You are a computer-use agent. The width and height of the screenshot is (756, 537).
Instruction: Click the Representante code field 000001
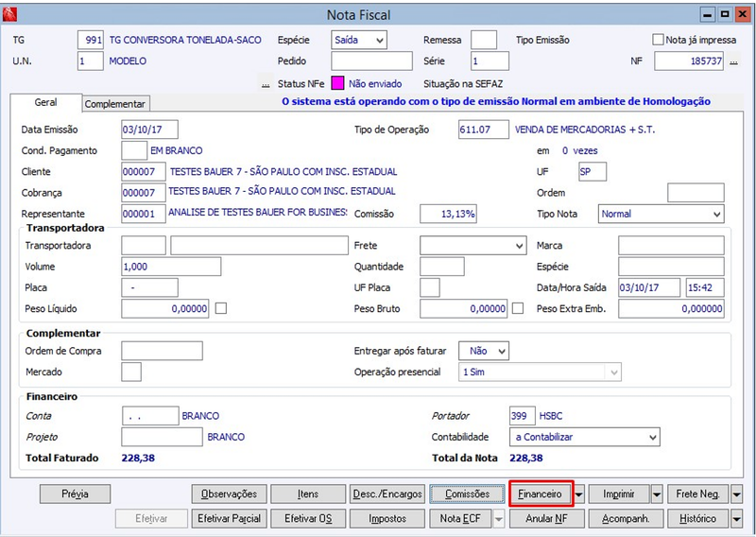tap(144, 214)
